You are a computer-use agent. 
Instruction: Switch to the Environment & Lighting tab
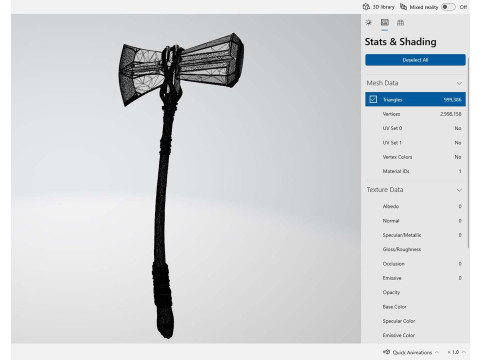[x=369, y=23]
